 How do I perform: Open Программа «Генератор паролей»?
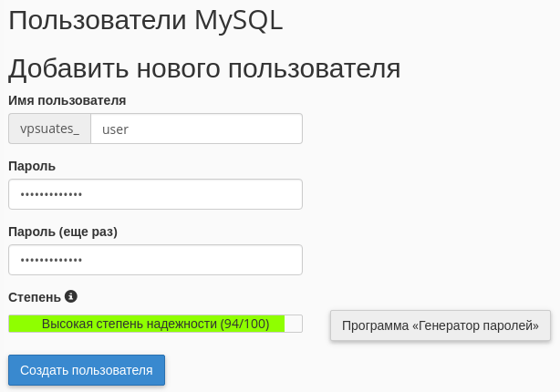[441, 325]
